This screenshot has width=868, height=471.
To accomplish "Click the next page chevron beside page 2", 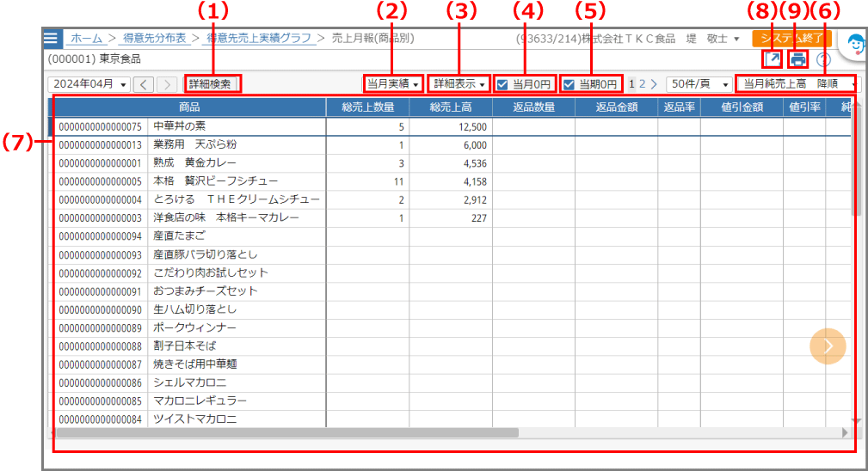I will [654, 84].
